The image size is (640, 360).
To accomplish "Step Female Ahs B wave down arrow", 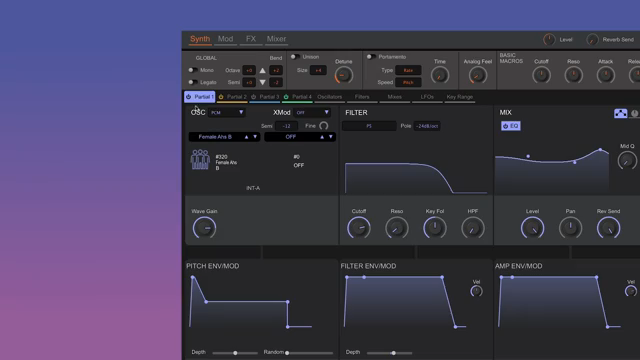I will 255,137.
